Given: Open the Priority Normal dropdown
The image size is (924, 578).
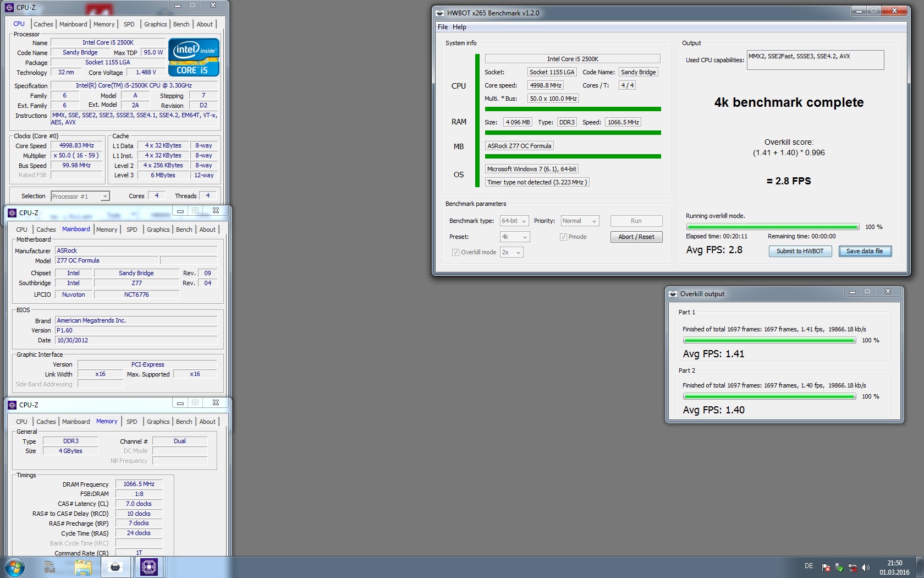Looking at the screenshot, I should tap(580, 221).
